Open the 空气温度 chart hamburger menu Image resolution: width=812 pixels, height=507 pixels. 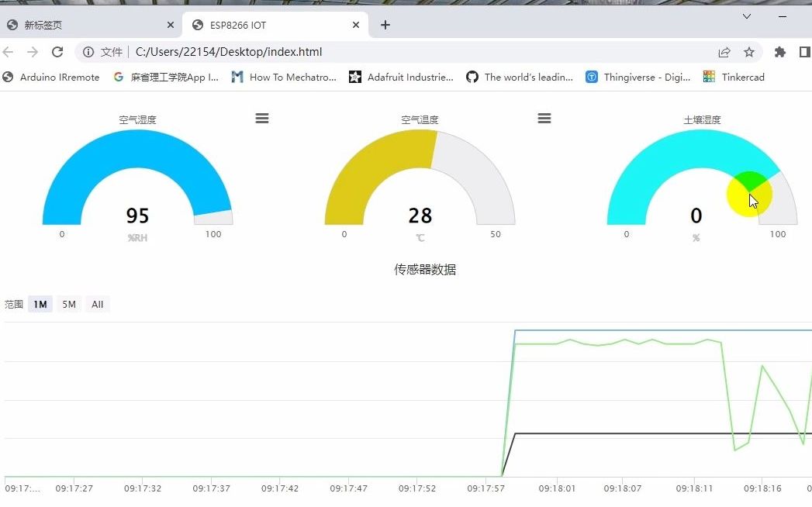point(544,118)
